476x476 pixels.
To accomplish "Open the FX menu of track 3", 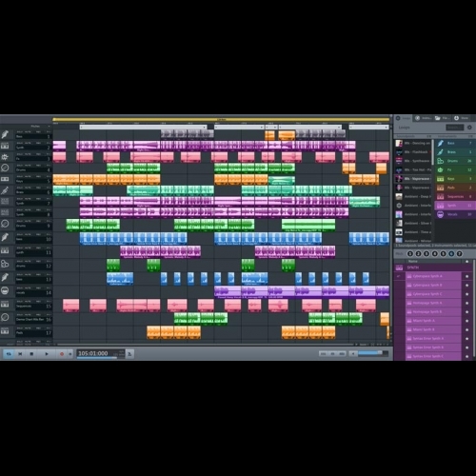I will 49,154.
